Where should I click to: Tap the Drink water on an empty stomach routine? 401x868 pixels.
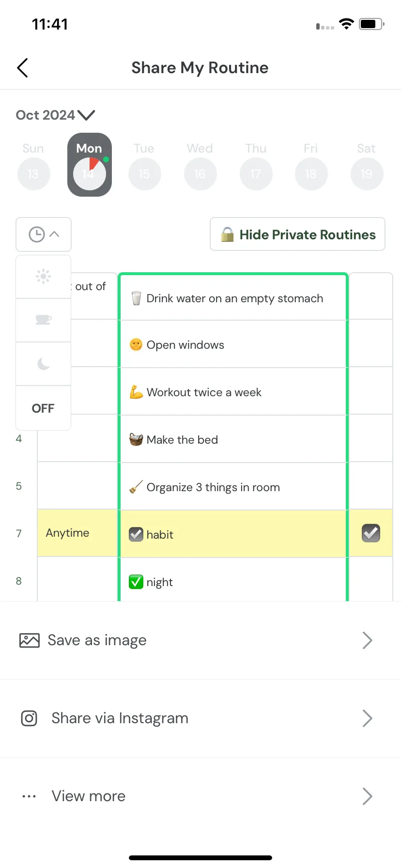coord(233,298)
